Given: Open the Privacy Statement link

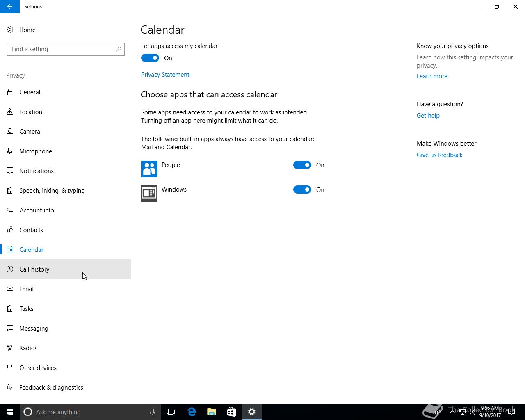Looking at the screenshot, I should (165, 75).
